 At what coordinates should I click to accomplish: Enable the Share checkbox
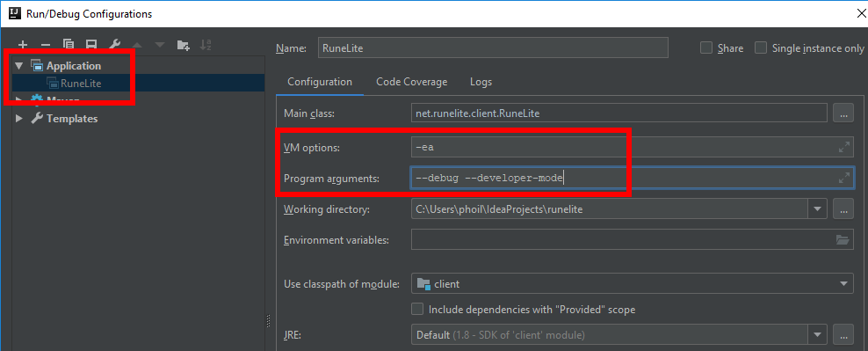(705, 48)
